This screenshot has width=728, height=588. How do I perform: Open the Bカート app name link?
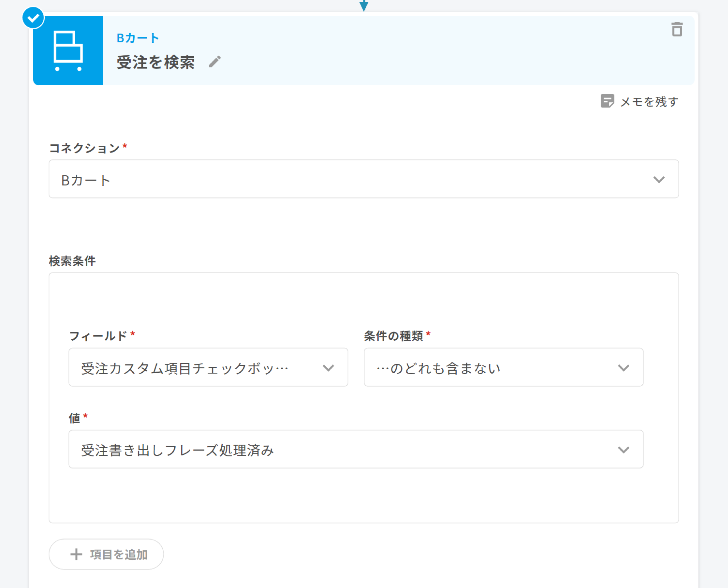[138, 38]
